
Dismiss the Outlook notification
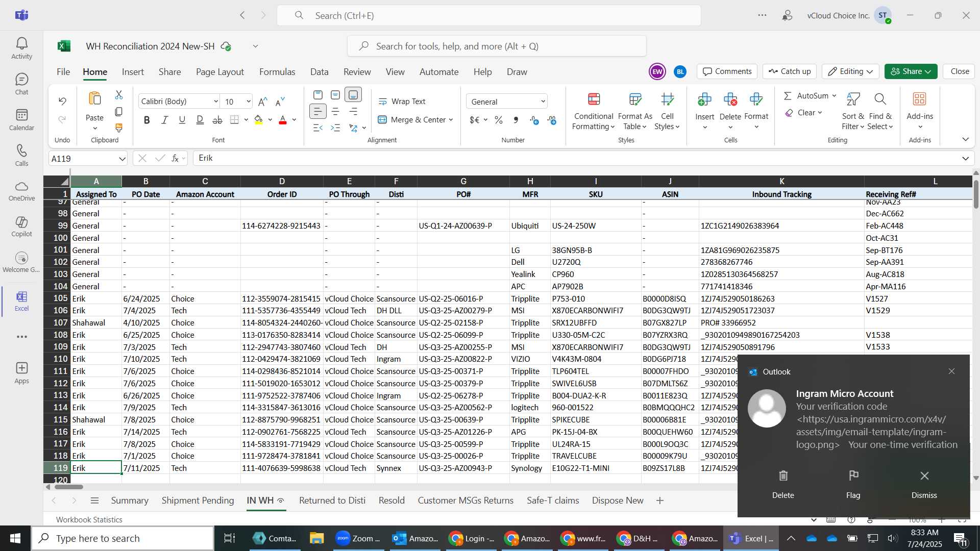pos(924,484)
